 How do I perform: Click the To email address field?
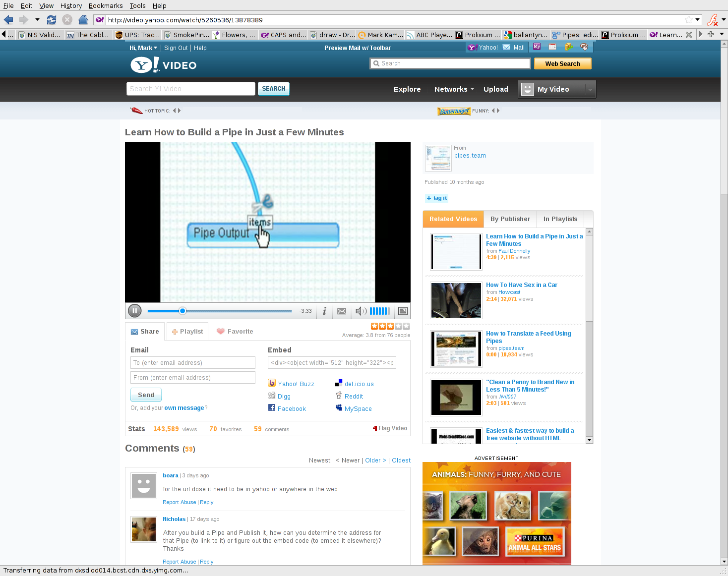coord(193,363)
